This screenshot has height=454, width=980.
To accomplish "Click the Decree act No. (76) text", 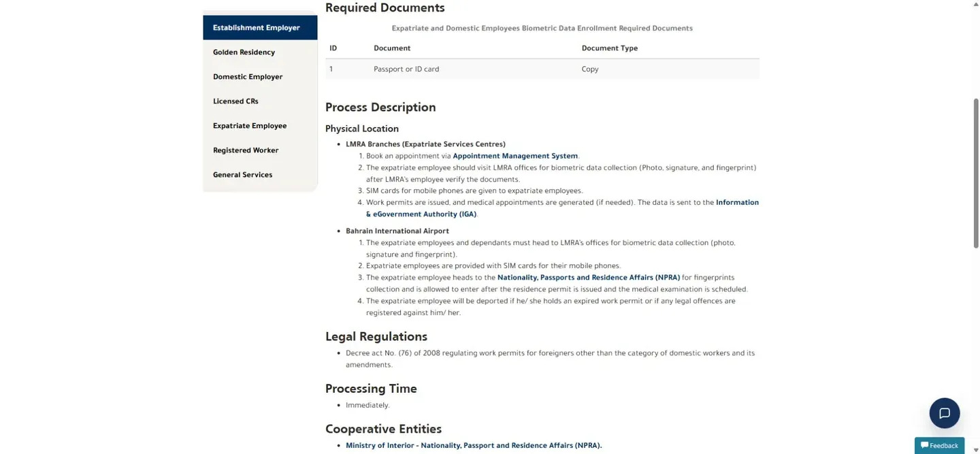I will tap(550, 359).
